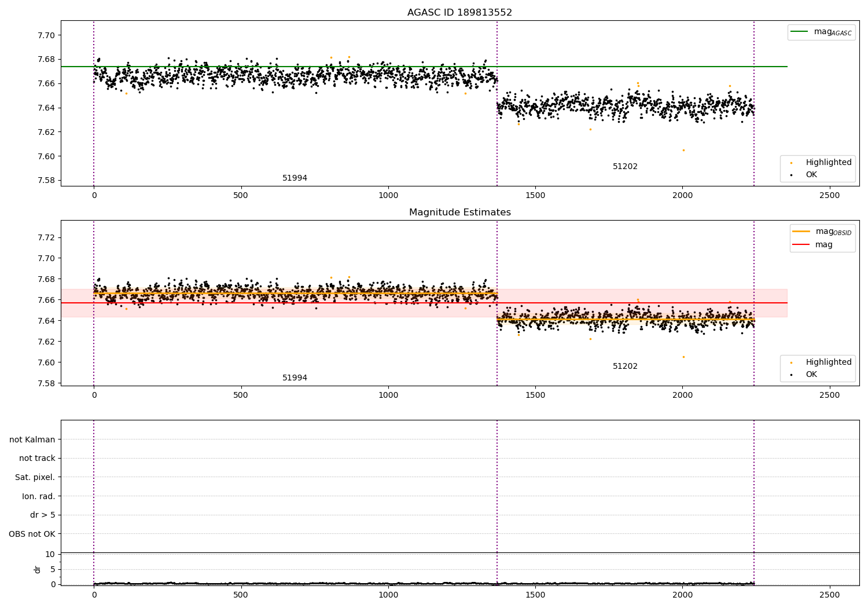Click the lowest orange outlier in Magnitude Estimates plot
The width and height of the screenshot is (868, 608).
(x=683, y=357)
